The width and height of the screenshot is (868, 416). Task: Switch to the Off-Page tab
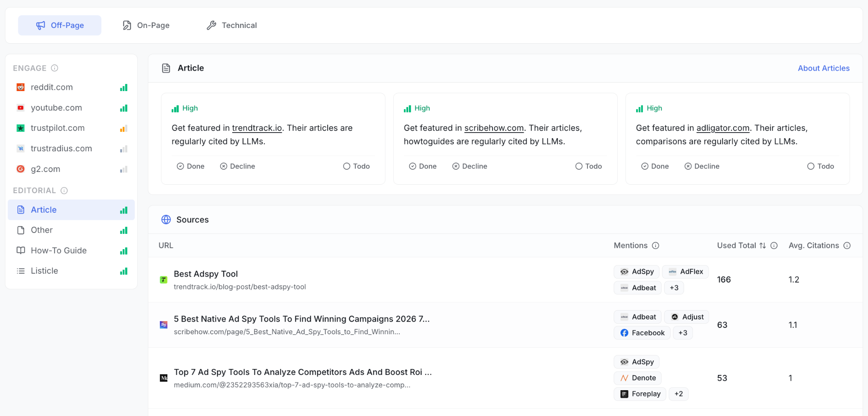60,25
